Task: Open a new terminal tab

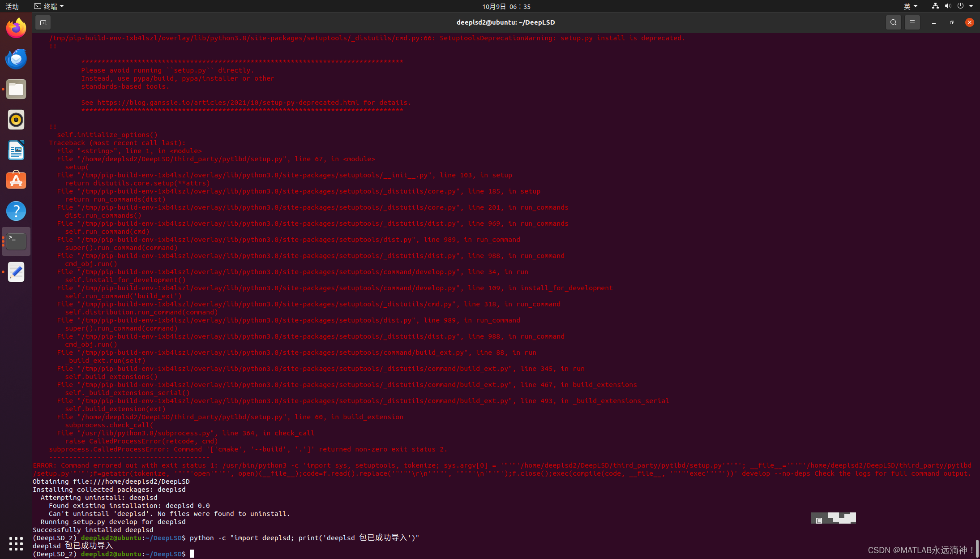Action: tap(43, 22)
